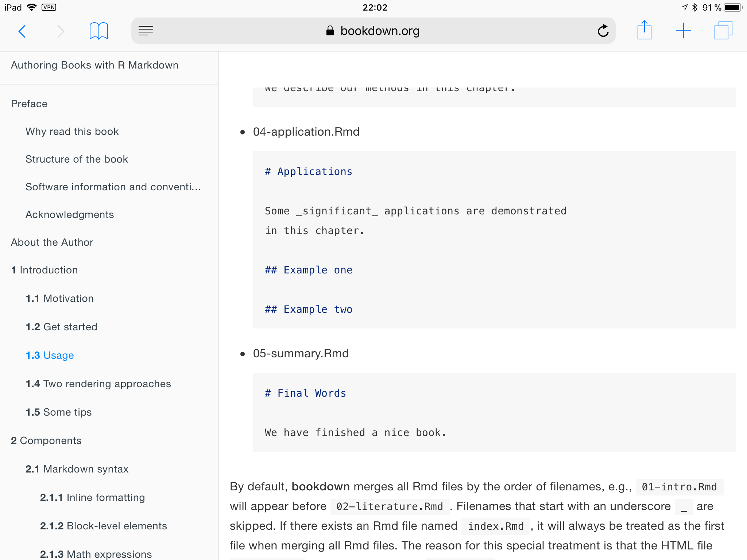Open 1 Introduction in sidebar
747x560 pixels.
[44, 270]
